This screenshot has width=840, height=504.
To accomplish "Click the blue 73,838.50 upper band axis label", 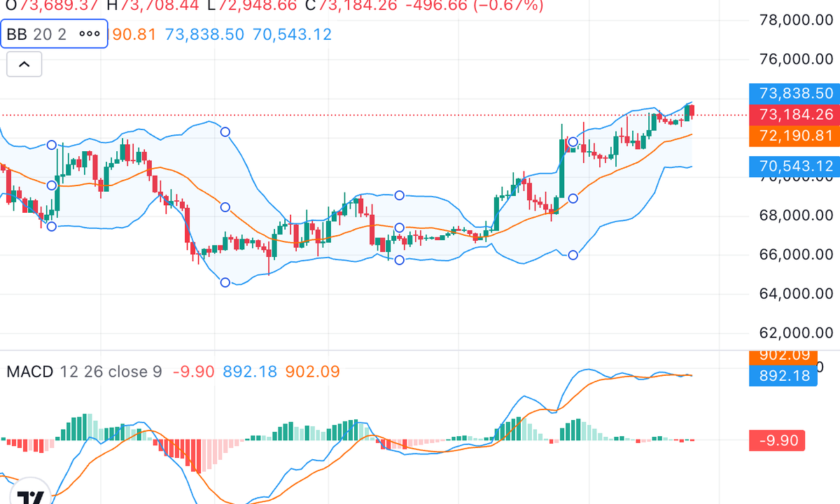I will [x=794, y=93].
